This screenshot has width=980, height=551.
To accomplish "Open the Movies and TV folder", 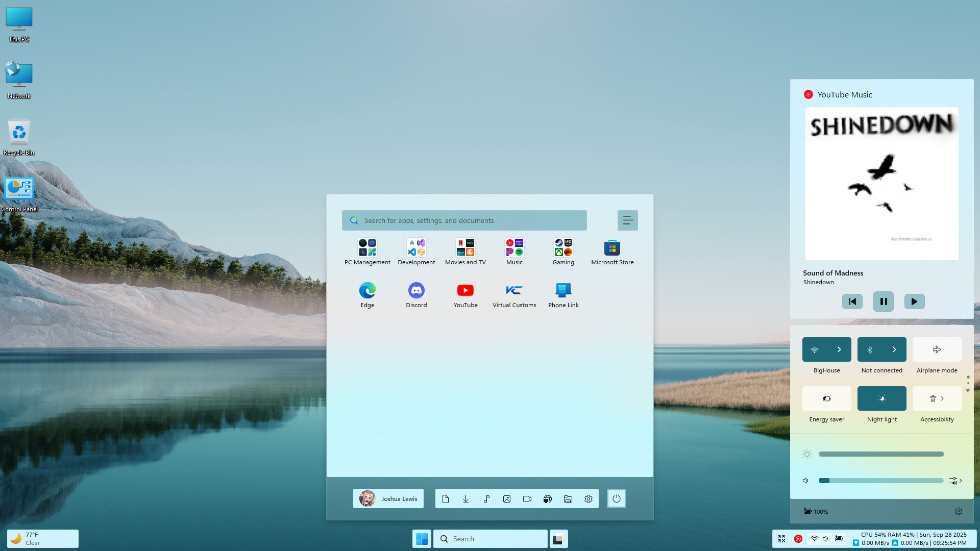I will pos(465,252).
